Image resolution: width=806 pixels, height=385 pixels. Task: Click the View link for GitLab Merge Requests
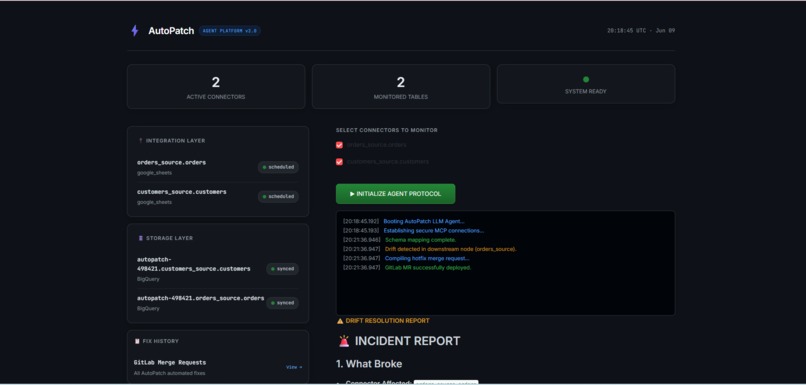[x=294, y=367]
